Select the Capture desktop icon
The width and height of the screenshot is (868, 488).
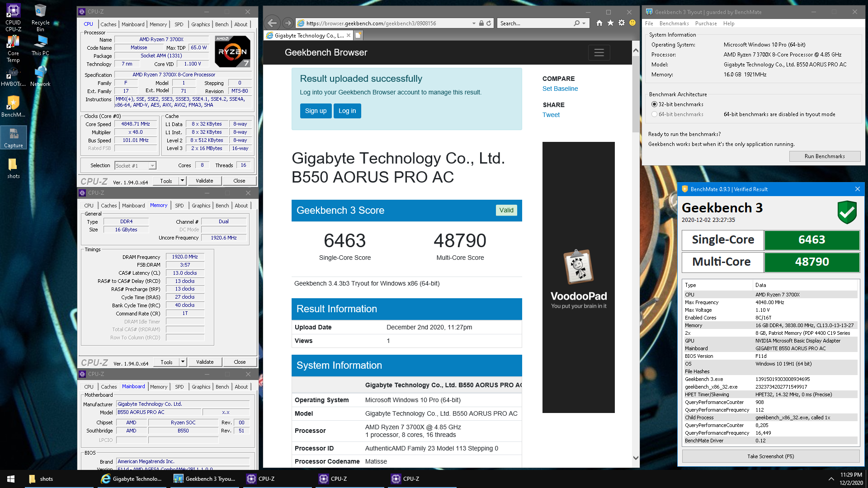coord(14,137)
